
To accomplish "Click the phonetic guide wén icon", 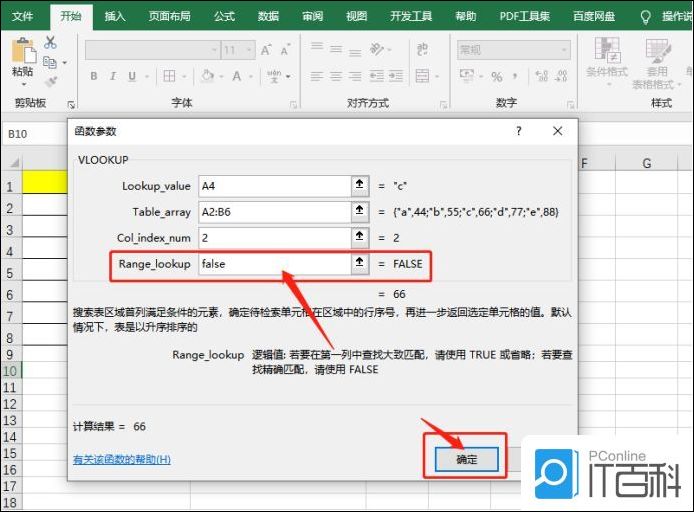I will point(274,76).
